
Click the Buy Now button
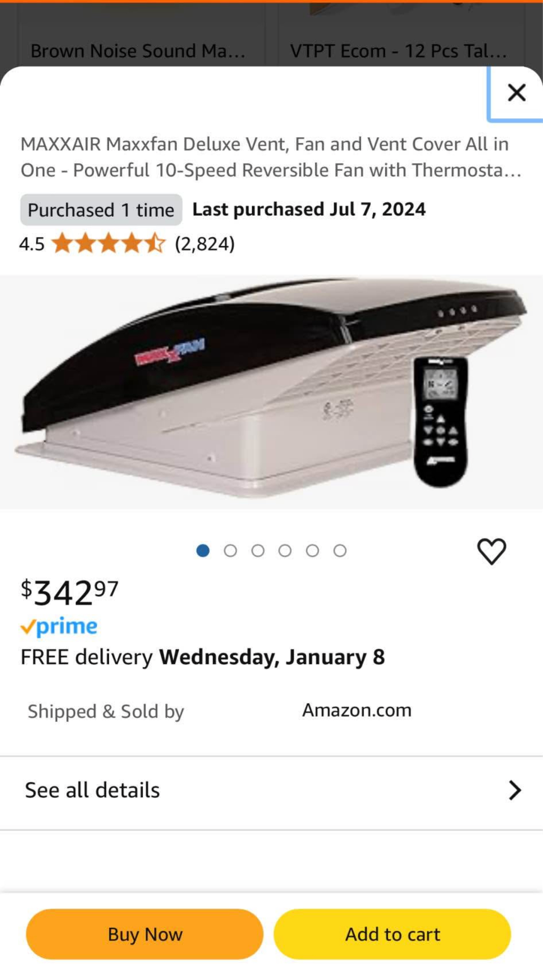145,934
